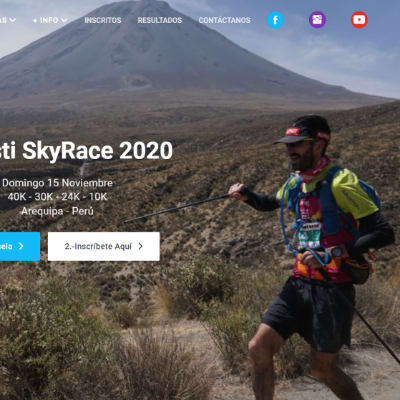The width and height of the screenshot is (400, 400).
Task: Go to CONTÁCTANOS page
Action: click(x=224, y=20)
